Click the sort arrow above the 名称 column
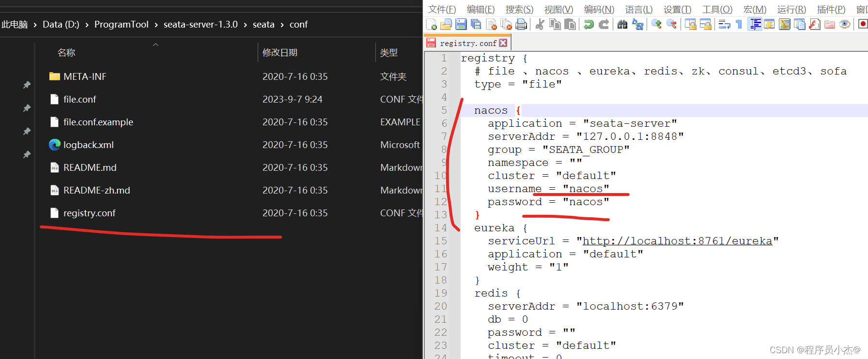The height and width of the screenshot is (359, 868). click(155, 45)
